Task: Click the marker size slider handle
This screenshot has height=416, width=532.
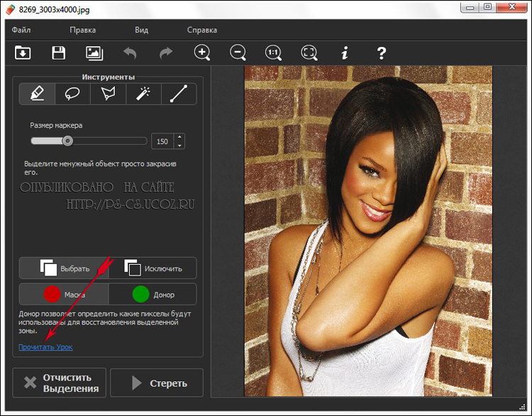Action: coord(67,141)
